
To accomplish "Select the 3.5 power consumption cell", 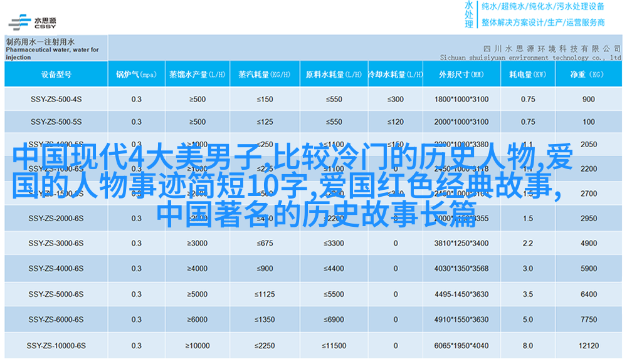I will point(528,294).
